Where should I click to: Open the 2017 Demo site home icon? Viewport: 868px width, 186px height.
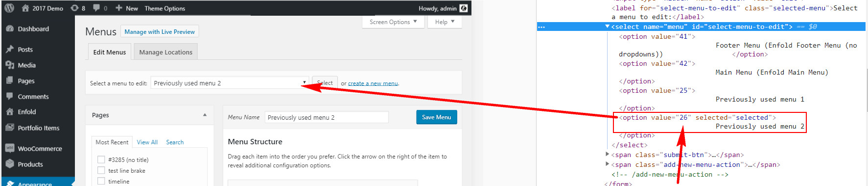25,8
